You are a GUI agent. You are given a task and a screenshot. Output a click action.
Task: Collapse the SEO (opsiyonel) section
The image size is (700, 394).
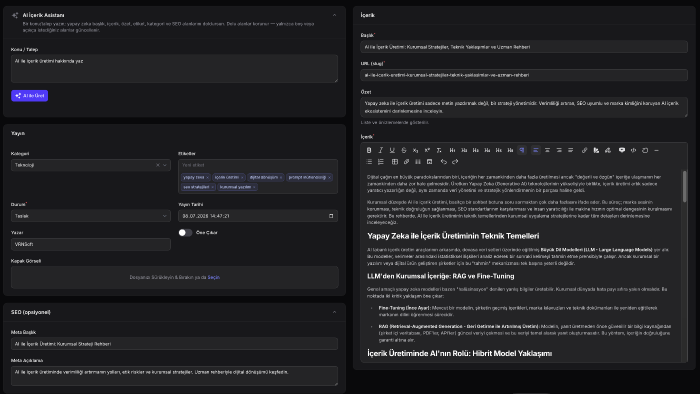(x=334, y=312)
